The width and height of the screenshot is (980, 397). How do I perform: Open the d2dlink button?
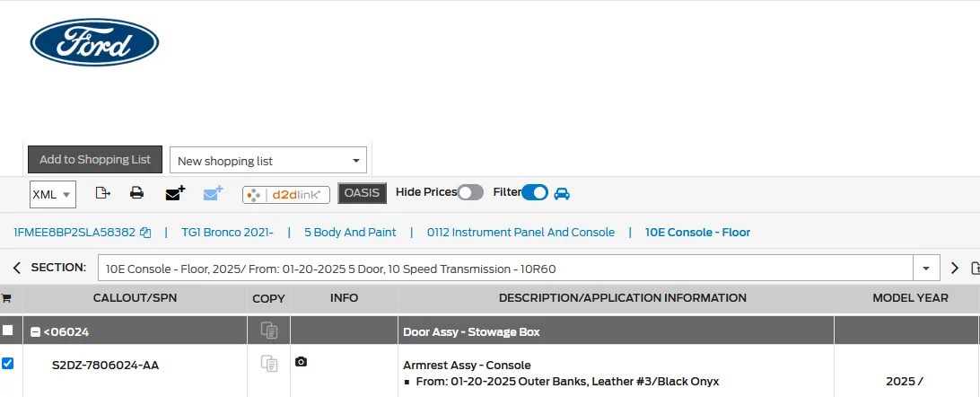(286, 194)
